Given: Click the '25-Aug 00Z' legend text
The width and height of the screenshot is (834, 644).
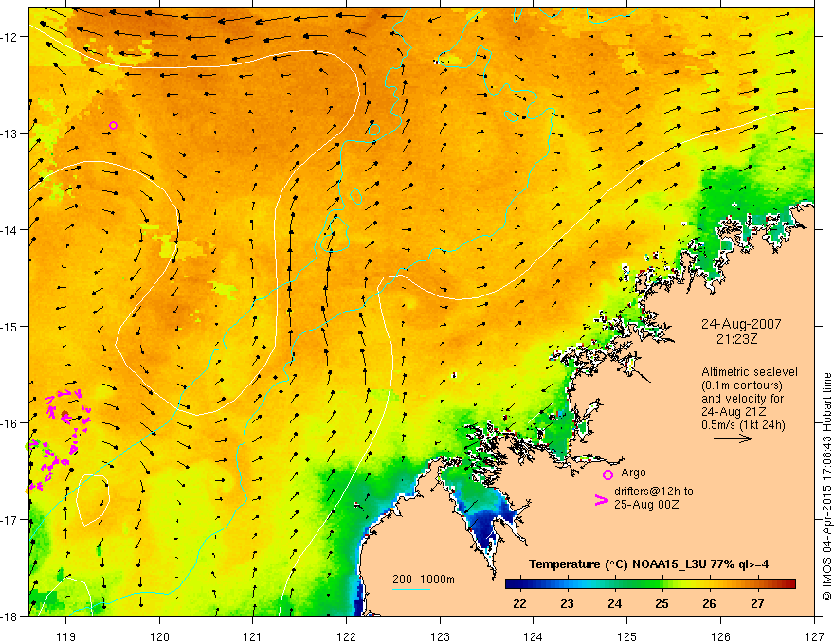Looking at the screenshot, I should point(646,505).
